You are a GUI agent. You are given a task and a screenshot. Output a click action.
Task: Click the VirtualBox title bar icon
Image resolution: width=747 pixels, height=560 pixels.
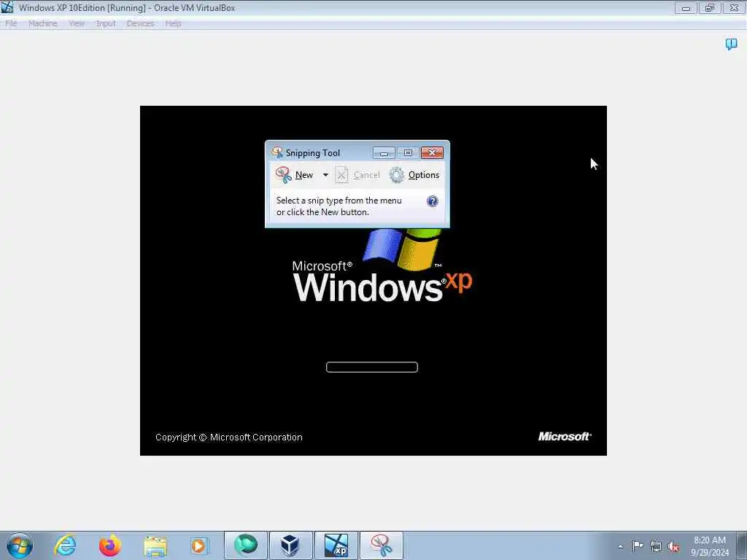[x=7, y=7]
